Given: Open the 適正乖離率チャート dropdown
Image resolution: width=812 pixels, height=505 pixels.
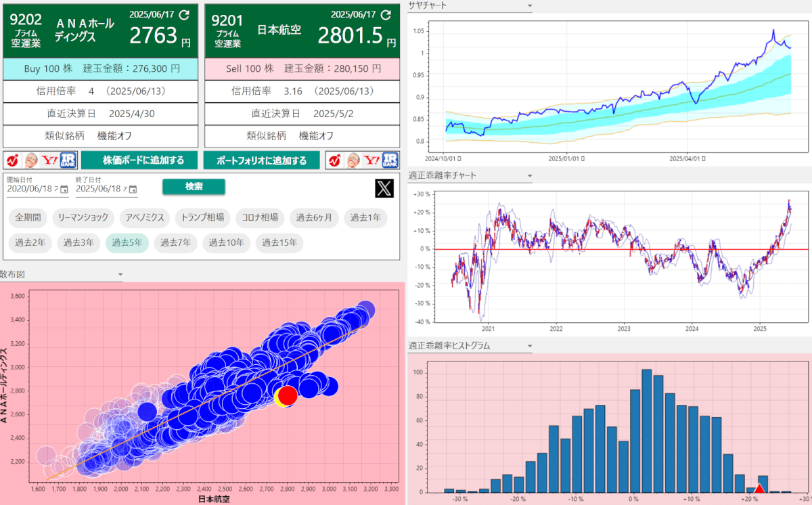Looking at the screenshot, I should (x=470, y=175).
